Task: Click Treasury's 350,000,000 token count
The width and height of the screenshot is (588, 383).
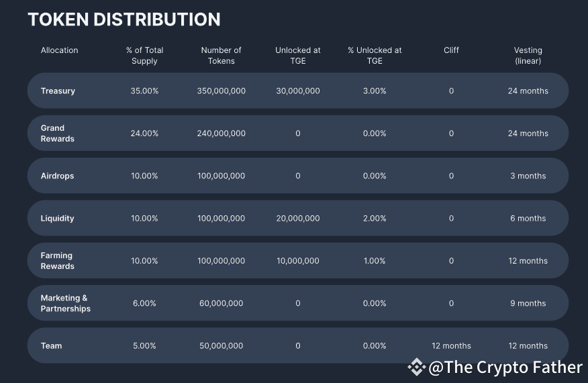Action: click(222, 91)
